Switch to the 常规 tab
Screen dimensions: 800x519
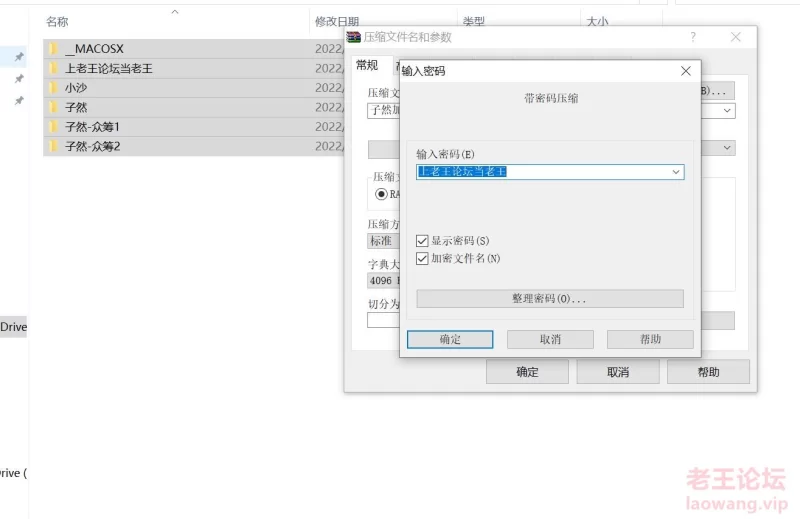coord(367,65)
